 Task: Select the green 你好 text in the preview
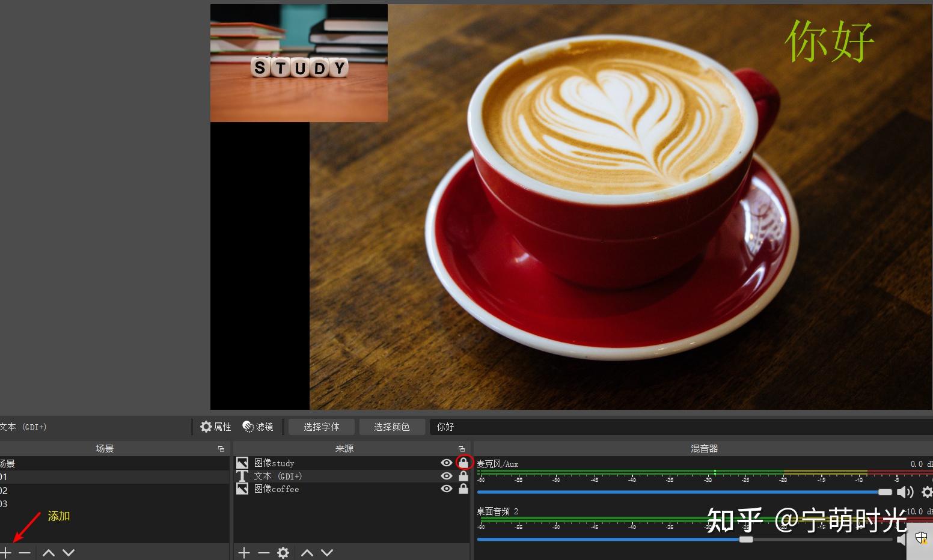829,41
